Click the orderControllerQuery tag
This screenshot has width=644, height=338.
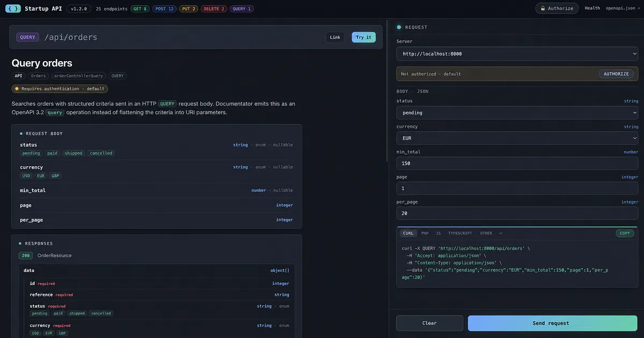(x=79, y=76)
